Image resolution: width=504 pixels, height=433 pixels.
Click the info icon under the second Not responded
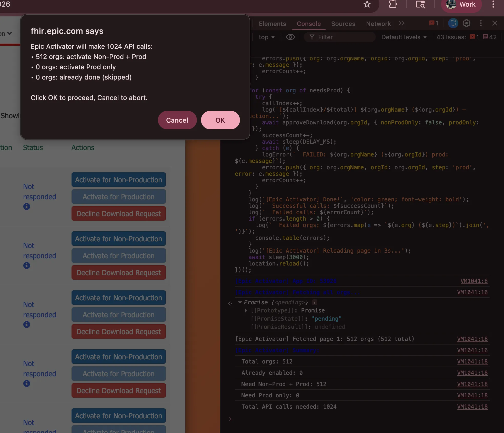(27, 265)
